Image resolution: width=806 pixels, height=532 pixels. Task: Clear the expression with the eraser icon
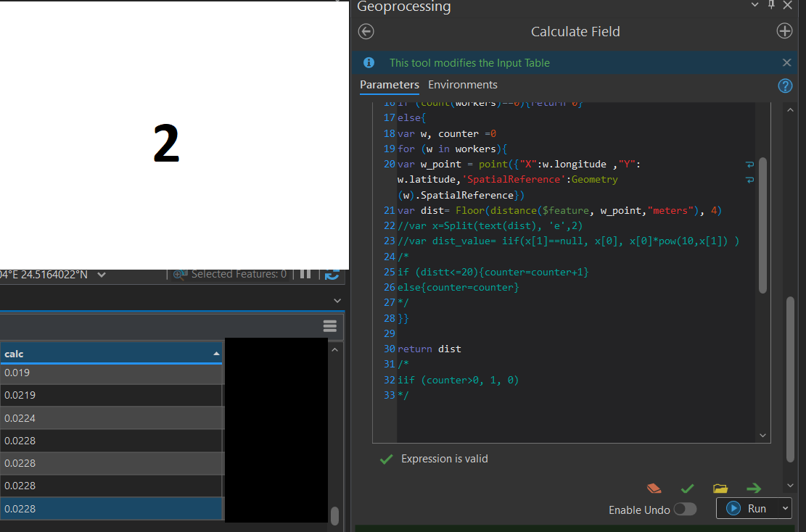(654, 489)
